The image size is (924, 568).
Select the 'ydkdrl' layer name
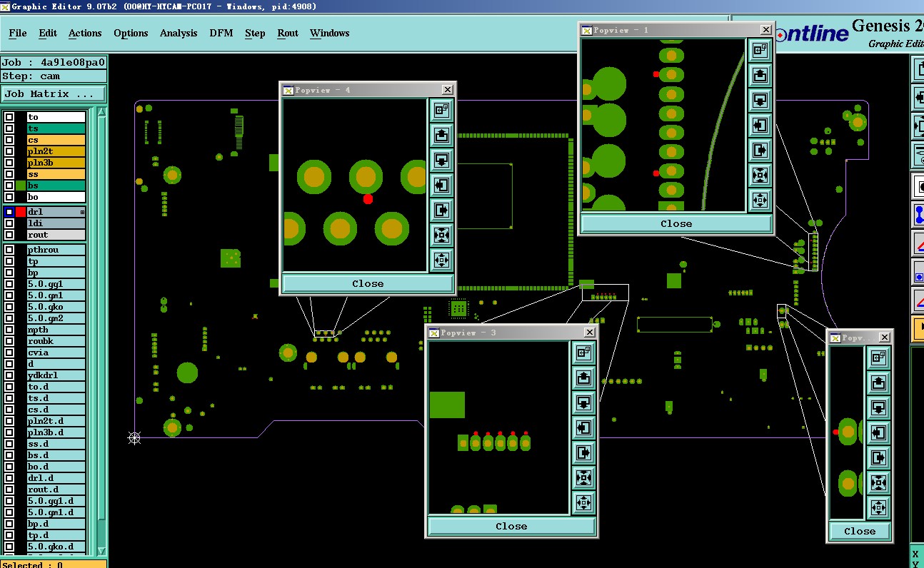click(x=56, y=375)
